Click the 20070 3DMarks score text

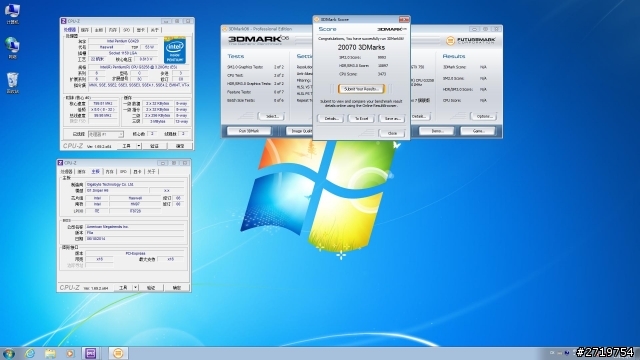pyautogui.click(x=361, y=47)
